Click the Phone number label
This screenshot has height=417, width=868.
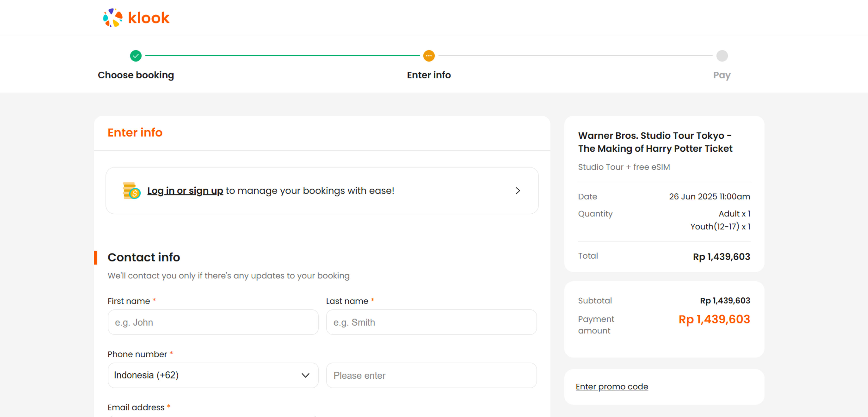pos(137,354)
